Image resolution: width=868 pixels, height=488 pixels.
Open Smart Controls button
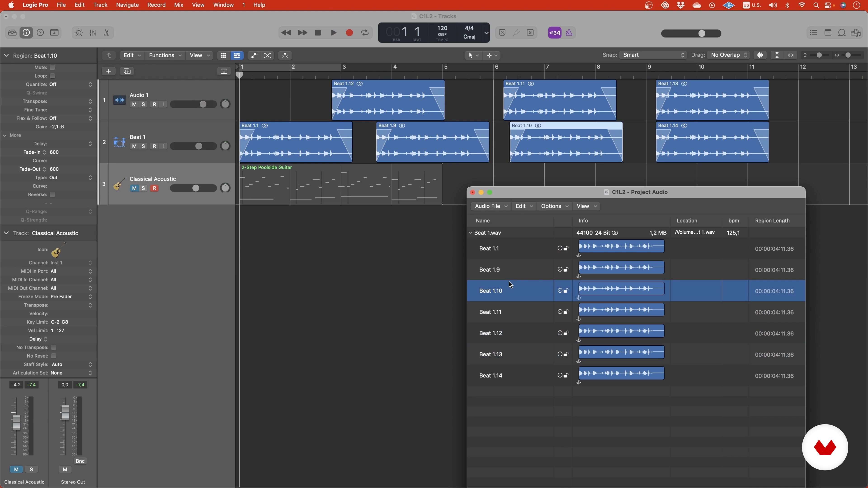pos(79,33)
